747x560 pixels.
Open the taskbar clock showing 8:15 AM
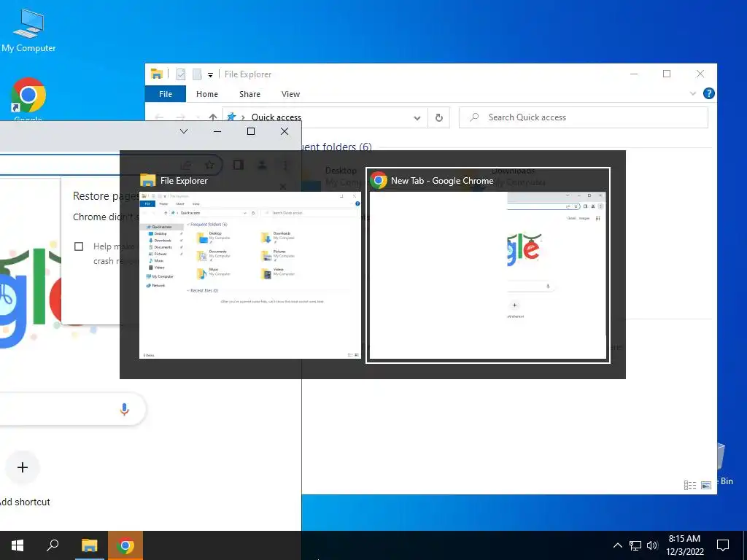tap(684, 545)
